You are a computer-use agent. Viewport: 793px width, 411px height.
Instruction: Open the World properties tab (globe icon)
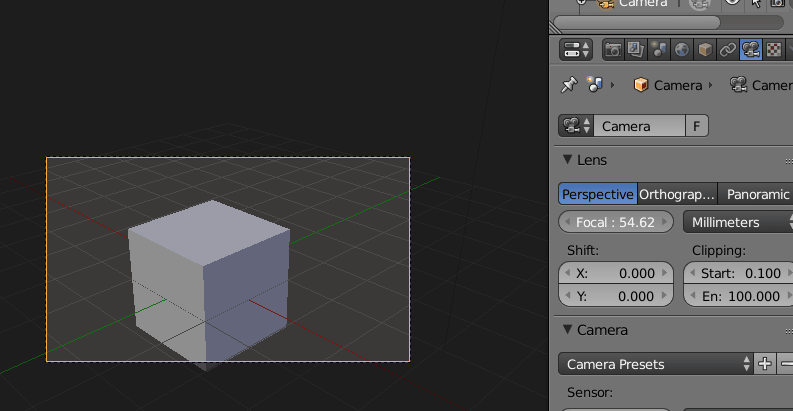[x=682, y=49]
